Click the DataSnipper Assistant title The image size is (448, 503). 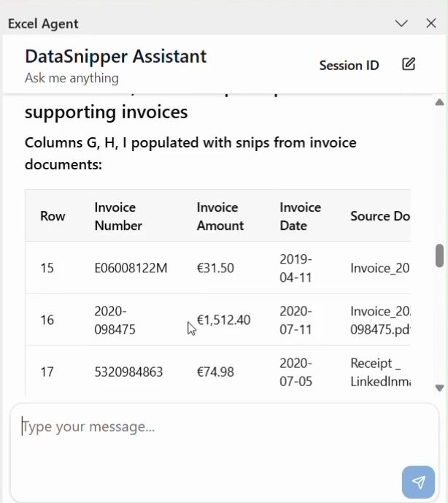[115, 56]
